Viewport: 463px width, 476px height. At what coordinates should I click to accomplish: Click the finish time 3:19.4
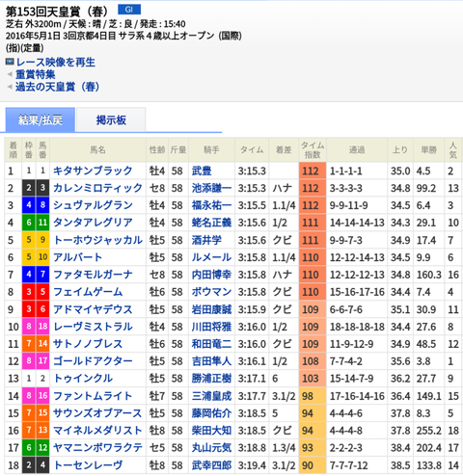pyautogui.click(x=252, y=465)
